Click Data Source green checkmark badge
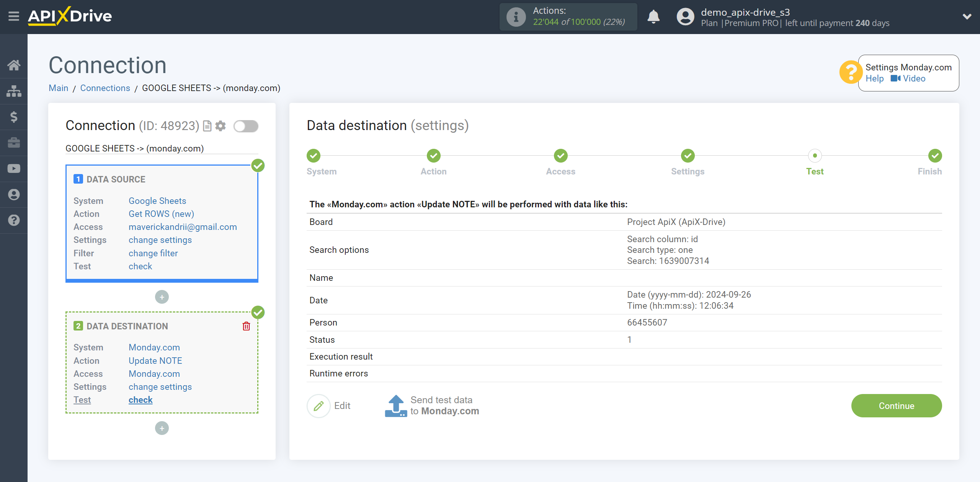980x482 pixels. click(x=258, y=166)
